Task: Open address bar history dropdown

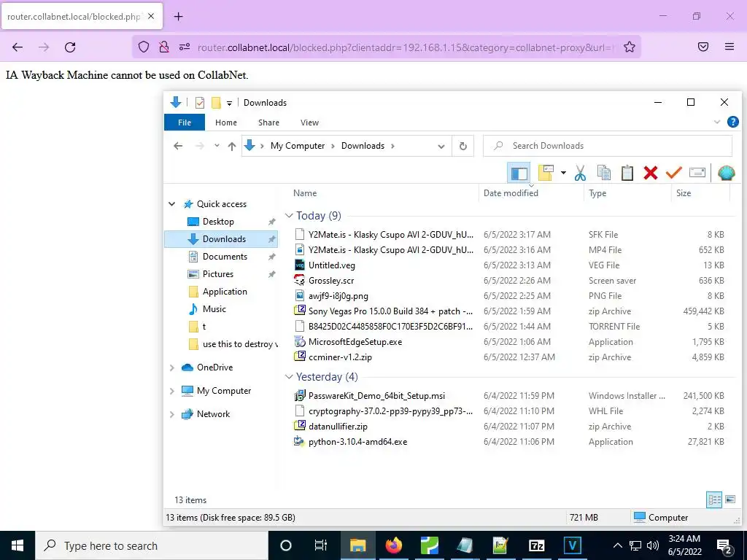Action: [x=441, y=146]
